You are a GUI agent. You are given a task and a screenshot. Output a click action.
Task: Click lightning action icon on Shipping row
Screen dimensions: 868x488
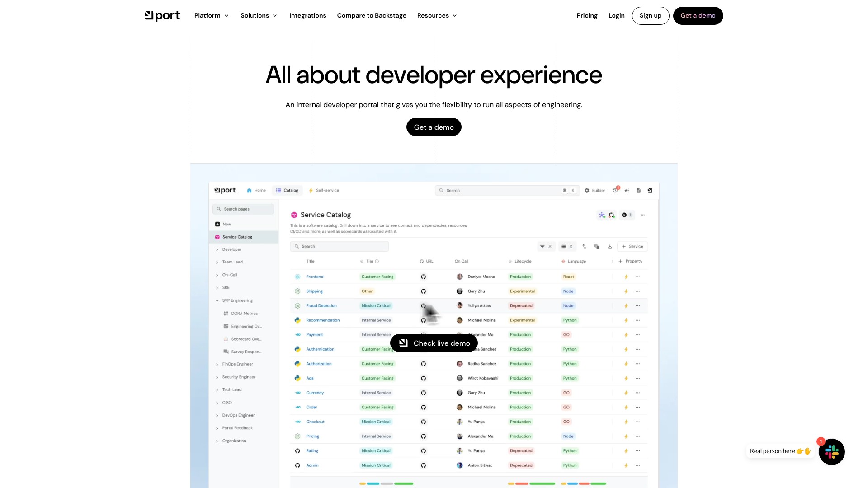click(626, 291)
